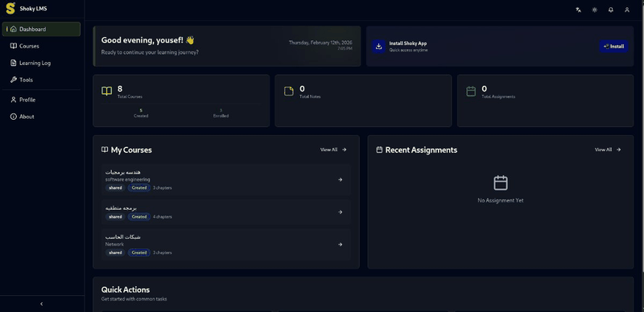Click the No Assignment Yet calendar icon
Image resolution: width=644 pixels, height=312 pixels.
tap(501, 183)
